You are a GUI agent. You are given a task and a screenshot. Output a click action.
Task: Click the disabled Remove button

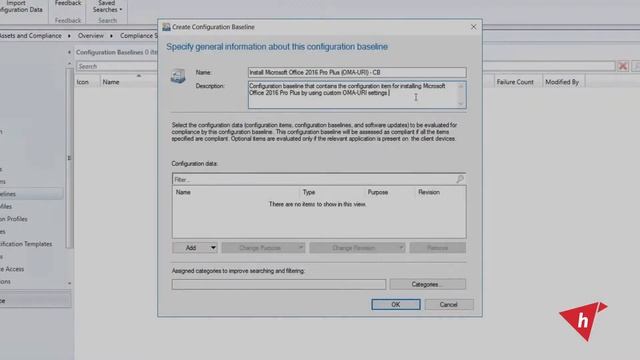(438, 248)
